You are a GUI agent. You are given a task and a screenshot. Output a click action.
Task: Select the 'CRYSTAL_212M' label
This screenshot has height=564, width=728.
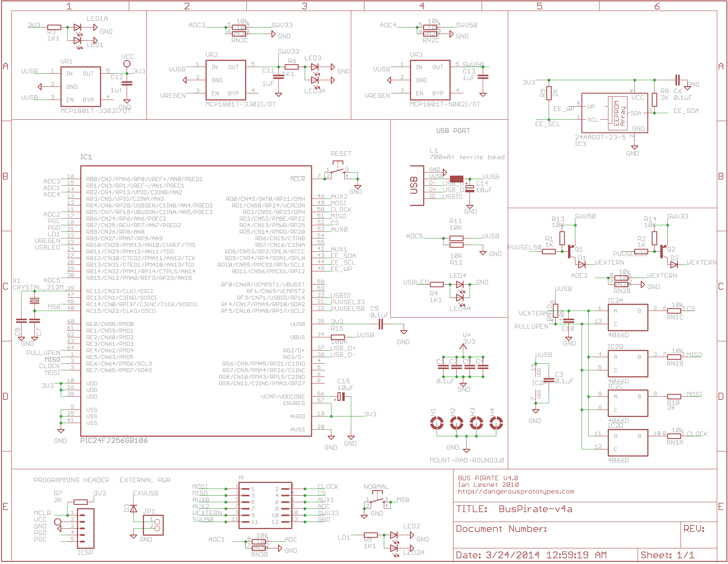coord(38,287)
